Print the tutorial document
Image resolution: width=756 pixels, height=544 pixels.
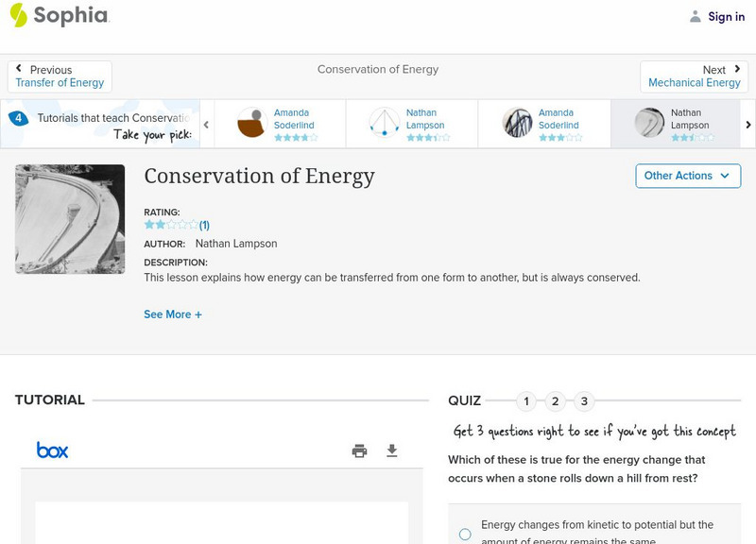pos(359,450)
